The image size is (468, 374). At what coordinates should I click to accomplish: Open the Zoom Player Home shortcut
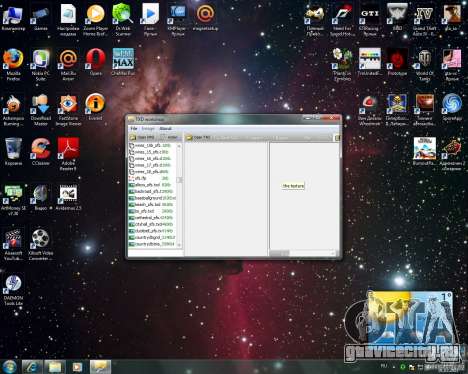coord(95,20)
